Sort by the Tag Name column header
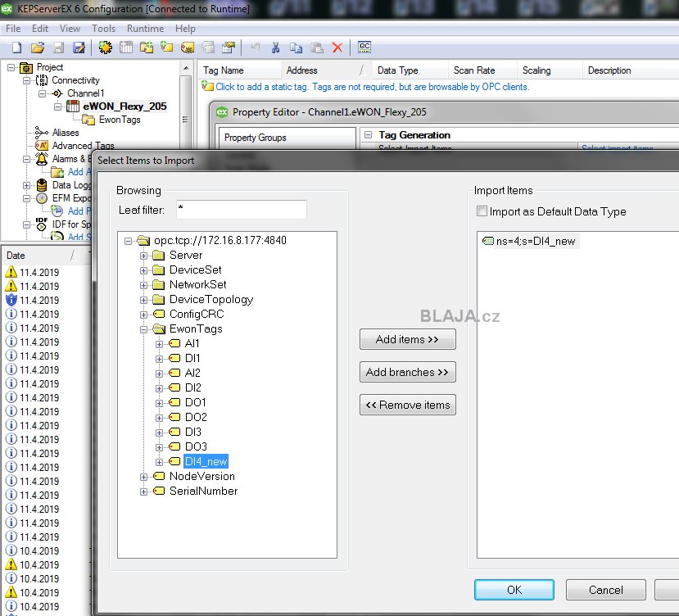 coord(239,70)
